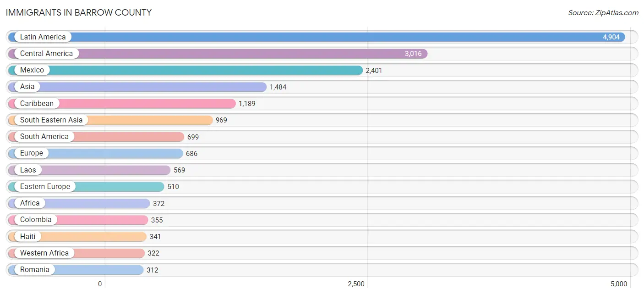Click the Africa label
Viewport: 644px width, 295px height.
click(x=30, y=203)
